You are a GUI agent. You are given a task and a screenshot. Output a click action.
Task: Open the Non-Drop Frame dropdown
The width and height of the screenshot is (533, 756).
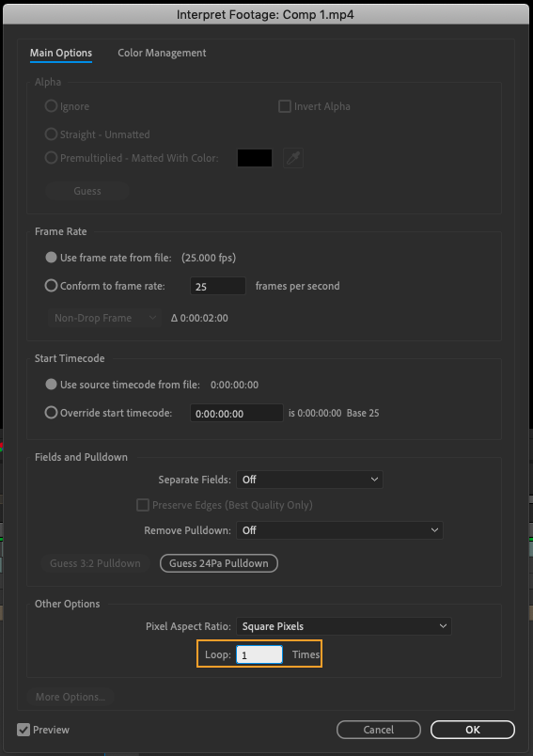[x=104, y=318]
